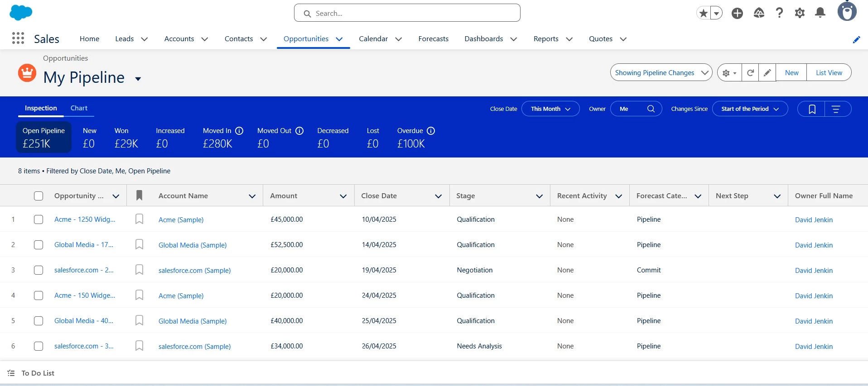Viewport: 868px width, 386px height.
Task: Open the Trailhead guidance icon
Action: [x=759, y=13]
